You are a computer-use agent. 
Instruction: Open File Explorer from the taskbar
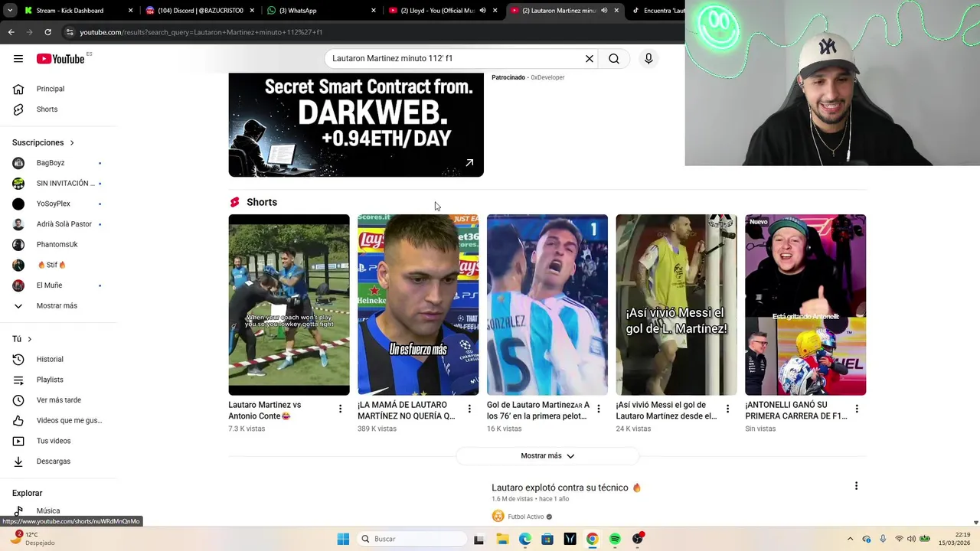[502, 539]
